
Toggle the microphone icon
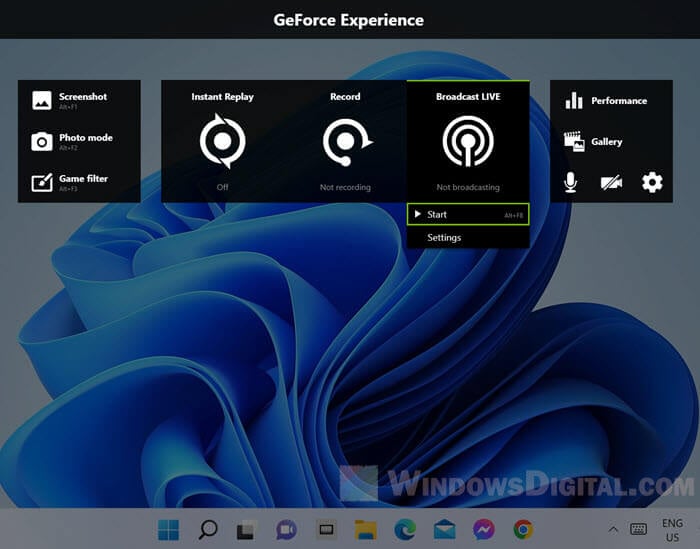(570, 182)
